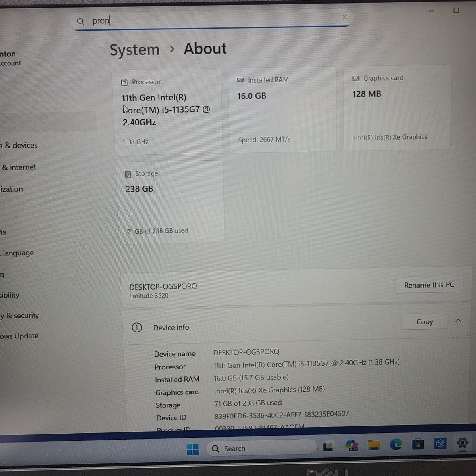Click 'Latitude 3520' model text
Viewport: 476px width, 476px height.
point(149,296)
